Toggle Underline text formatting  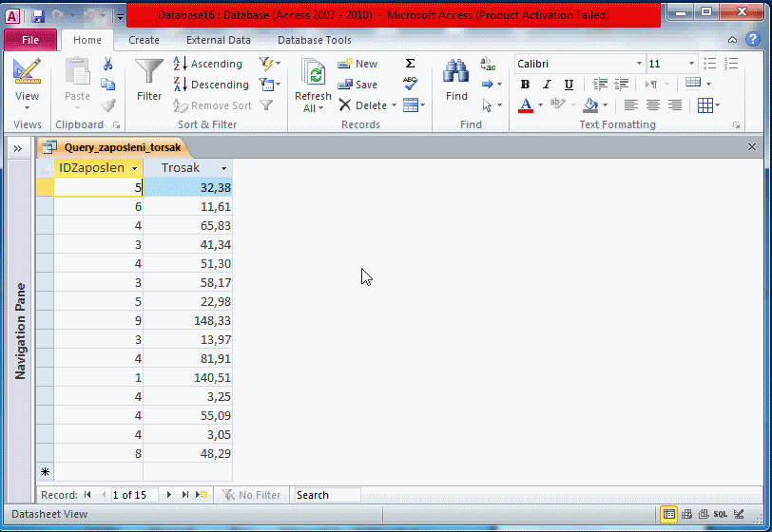(569, 85)
